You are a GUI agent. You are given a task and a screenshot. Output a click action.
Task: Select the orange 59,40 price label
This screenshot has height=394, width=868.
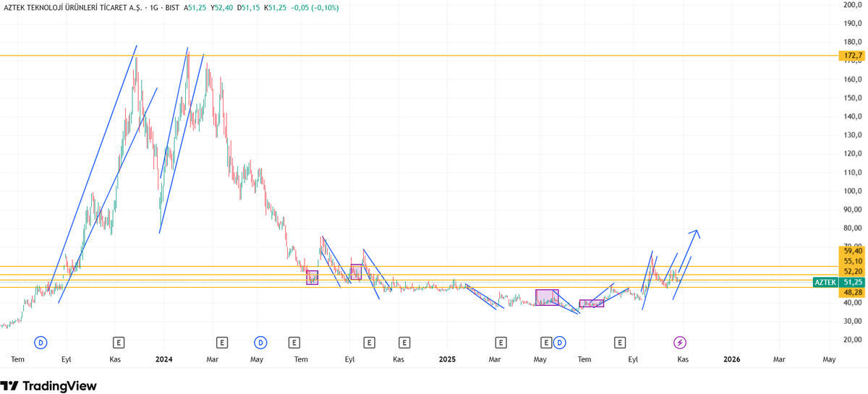coord(852,251)
